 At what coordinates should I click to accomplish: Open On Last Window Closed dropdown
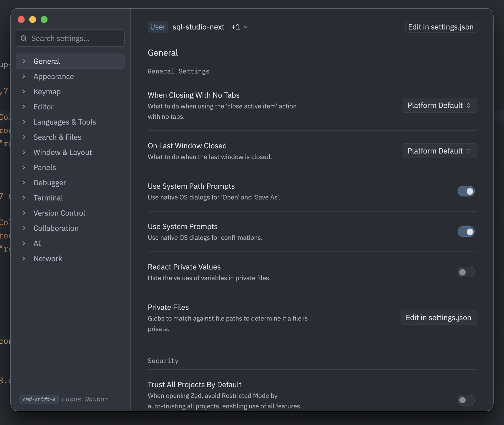tap(439, 151)
